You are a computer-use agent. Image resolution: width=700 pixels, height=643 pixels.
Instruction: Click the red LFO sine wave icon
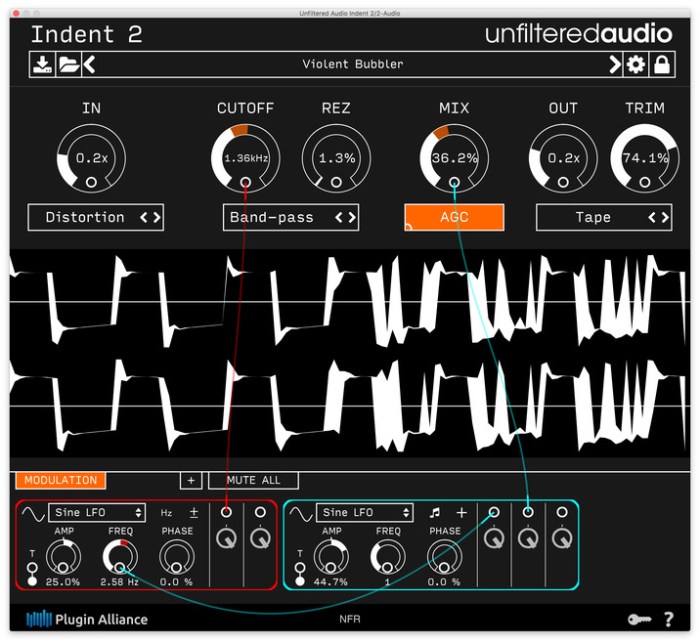(x=33, y=514)
